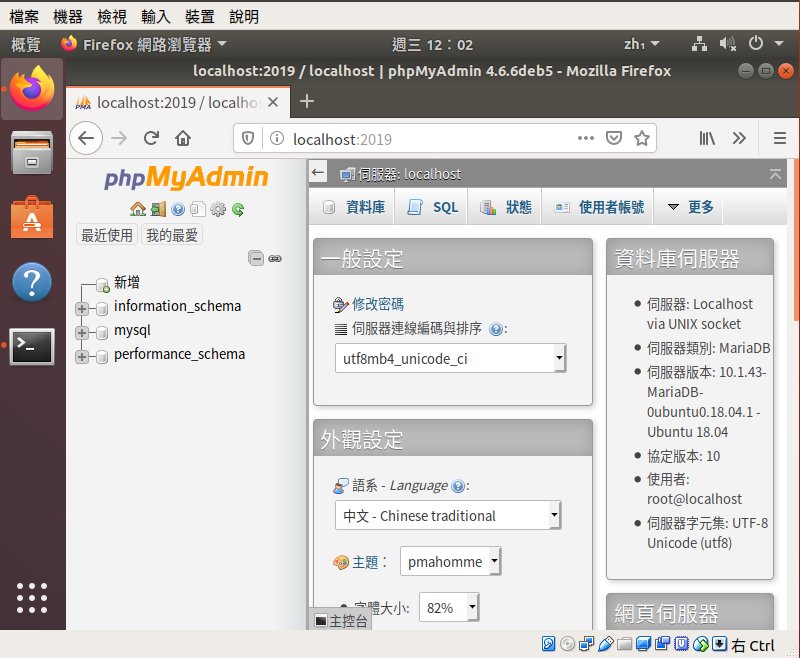
Task: Click the tracking protection shield in address bar
Action: coord(248,138)
